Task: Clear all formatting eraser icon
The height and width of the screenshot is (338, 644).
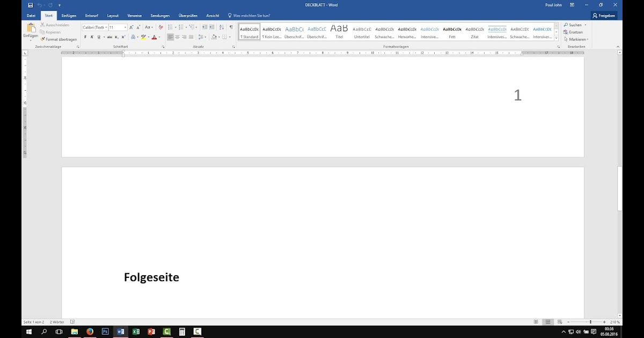Action: click(160, 27)
